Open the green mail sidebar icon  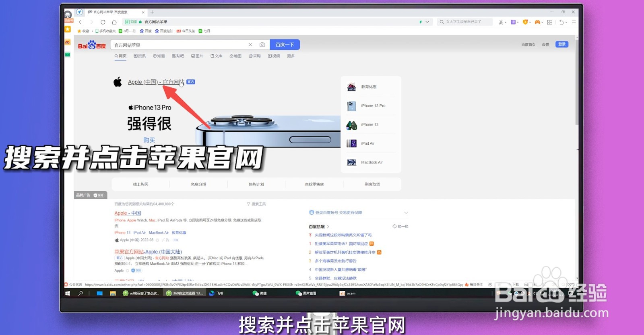(x=68, y=55)
